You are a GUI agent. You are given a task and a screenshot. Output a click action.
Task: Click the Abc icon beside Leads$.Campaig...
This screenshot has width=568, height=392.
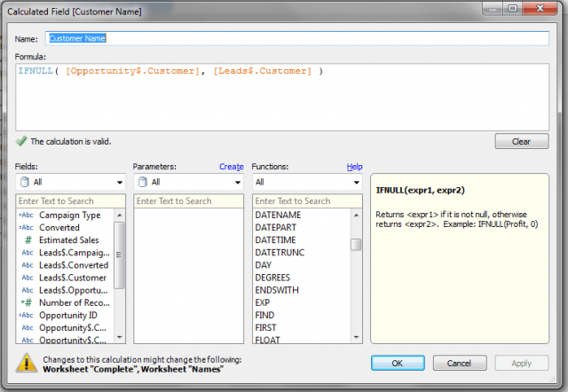(x=28, y=253)
